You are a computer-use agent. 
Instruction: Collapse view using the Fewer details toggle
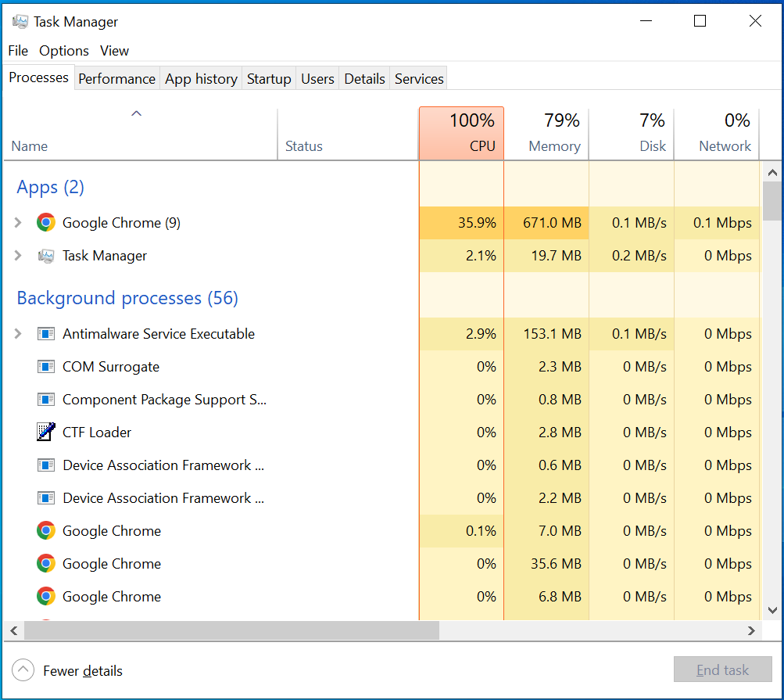point(23,670)
